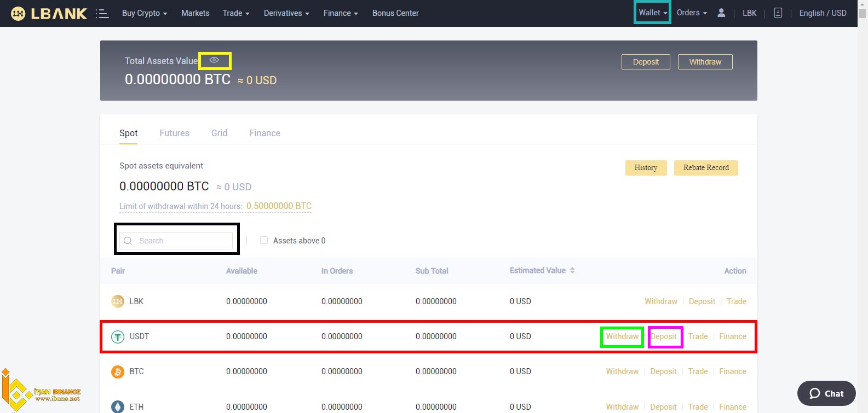Open Markets page
This screenshot has height=413, width=868.
pyautogui.click(x=196, y=13)
